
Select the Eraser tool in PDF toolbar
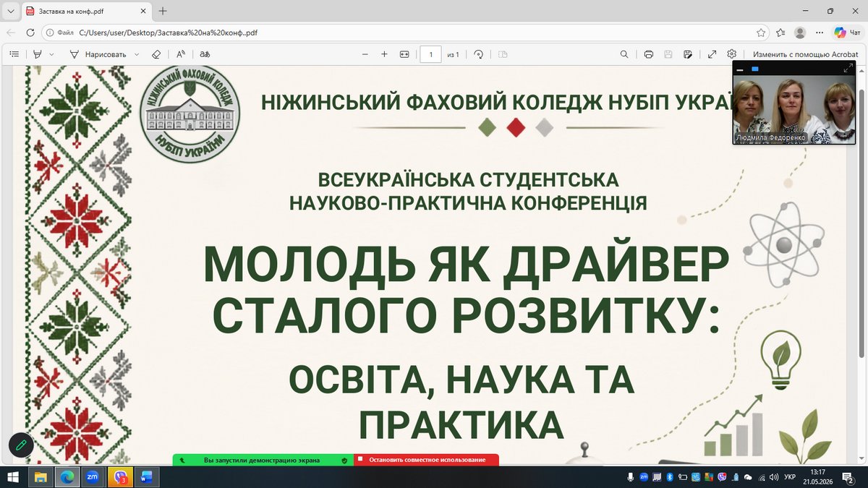click(156, 54)
